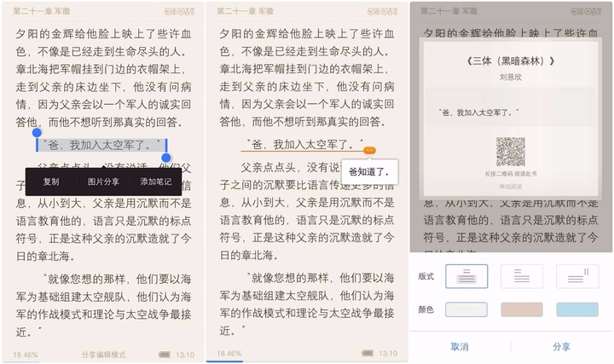Choose the white card color
The height and width of the screenshot is (364, 614).
point(466,309)
